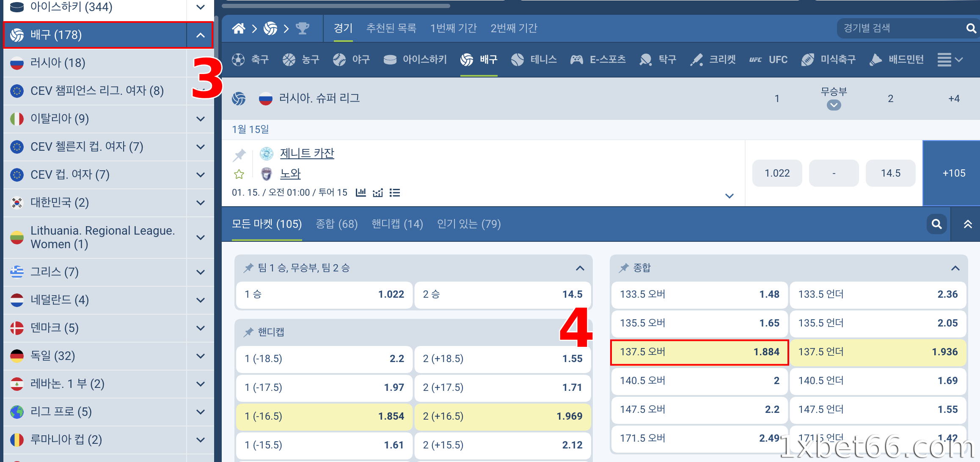Image resolution: width=980 pixels, height=462 pixels.
Task: Open the statistics bar chart icon
Action: point(361,193)
